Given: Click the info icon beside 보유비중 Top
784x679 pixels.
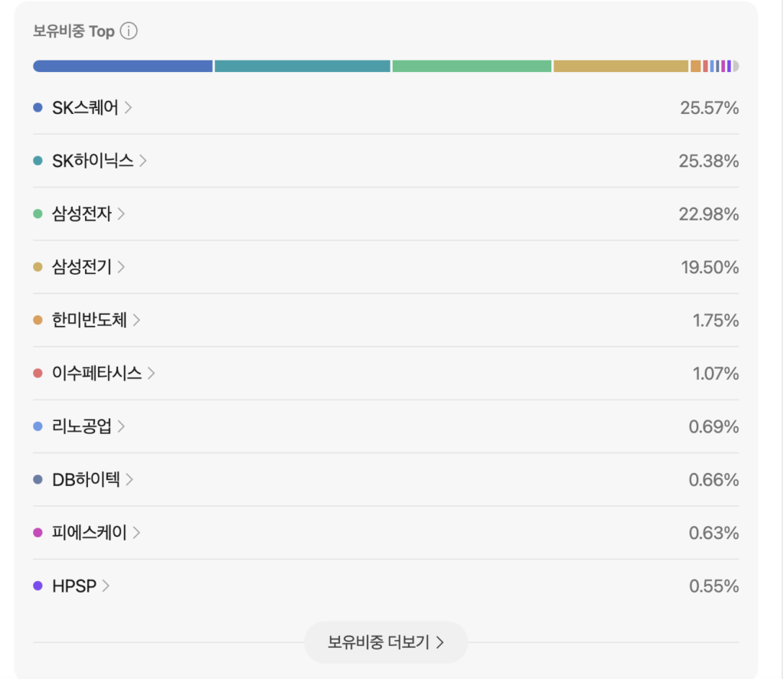Looking at the screenshot, I should (x=129, y=31).
